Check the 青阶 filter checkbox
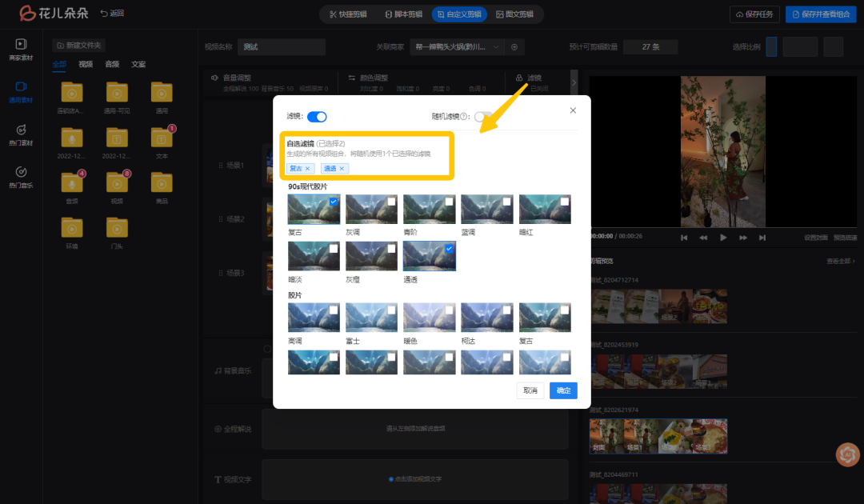864x504 pixels. coord(449,202)
